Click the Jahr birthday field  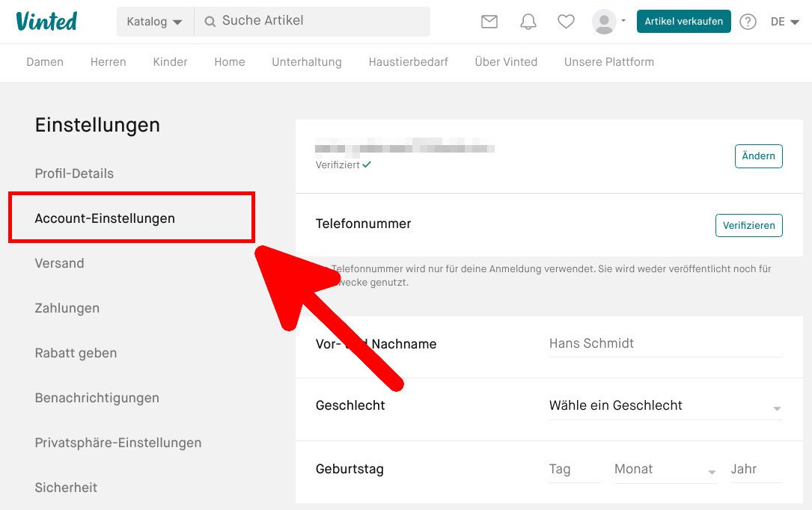pos(756,469)
